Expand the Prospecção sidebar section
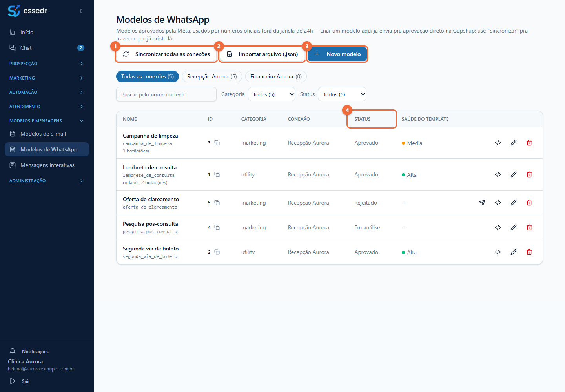565x392 pixels. (47, 63)
